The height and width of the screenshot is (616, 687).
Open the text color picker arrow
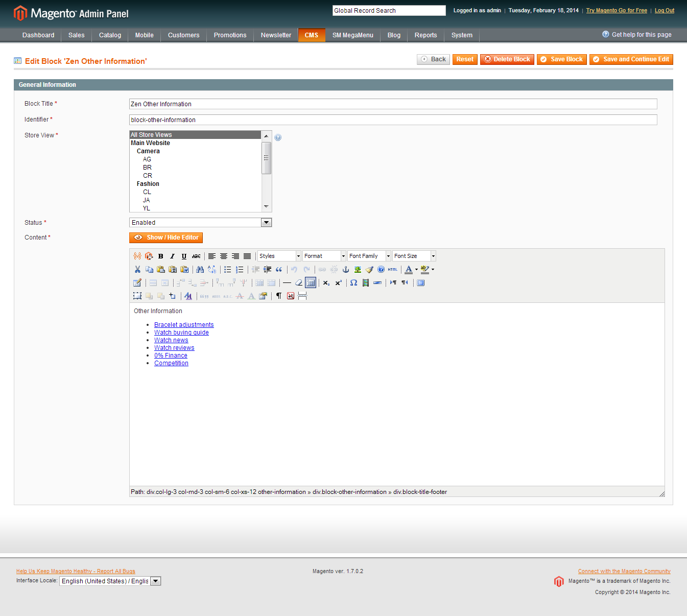pos(416,269)
